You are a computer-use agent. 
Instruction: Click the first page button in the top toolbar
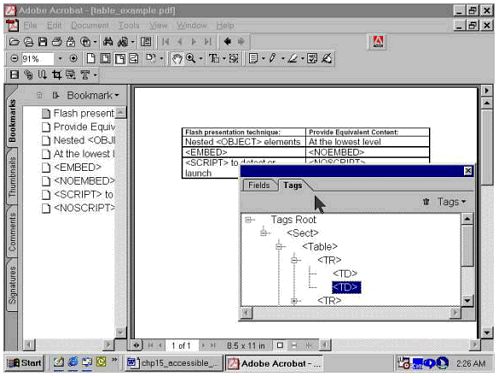(165, 42)
